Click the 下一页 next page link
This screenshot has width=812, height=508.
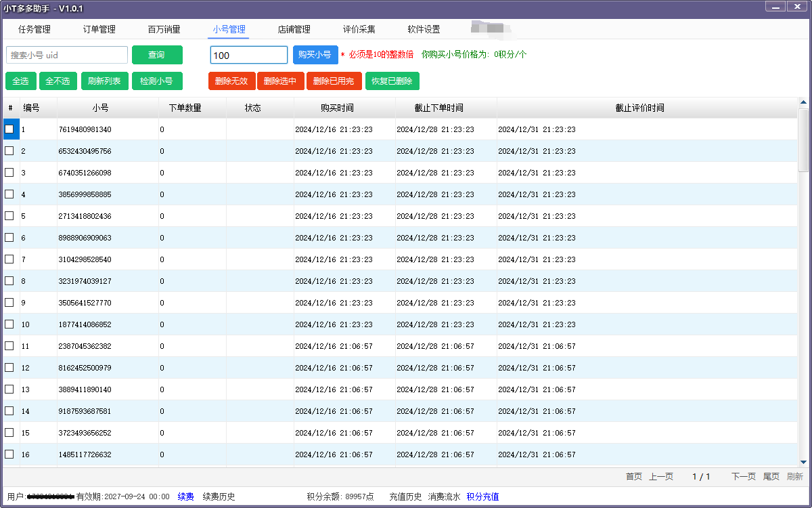(744, 477)
